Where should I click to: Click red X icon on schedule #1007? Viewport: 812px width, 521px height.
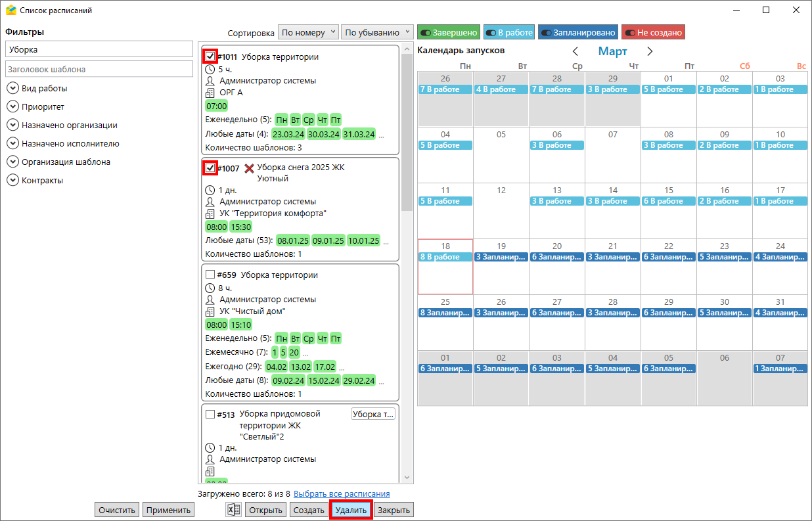(x=249, y=168)
